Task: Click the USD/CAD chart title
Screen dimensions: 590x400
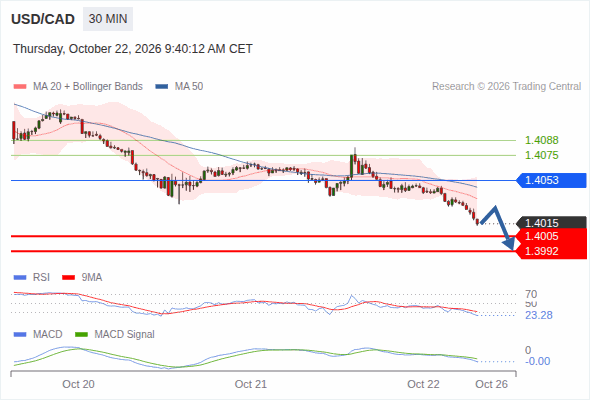Action: [x=43, y=19]
